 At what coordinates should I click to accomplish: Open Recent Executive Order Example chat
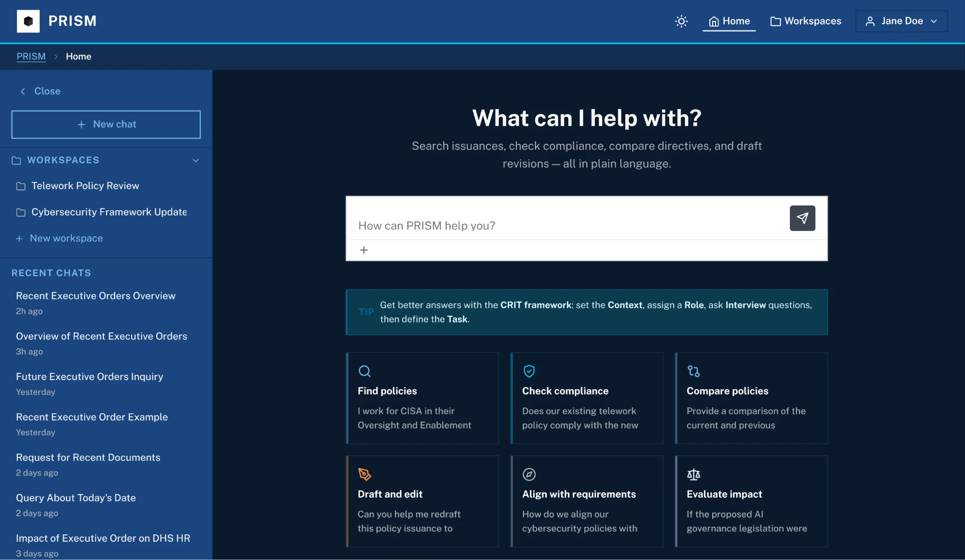click(106, 424)
